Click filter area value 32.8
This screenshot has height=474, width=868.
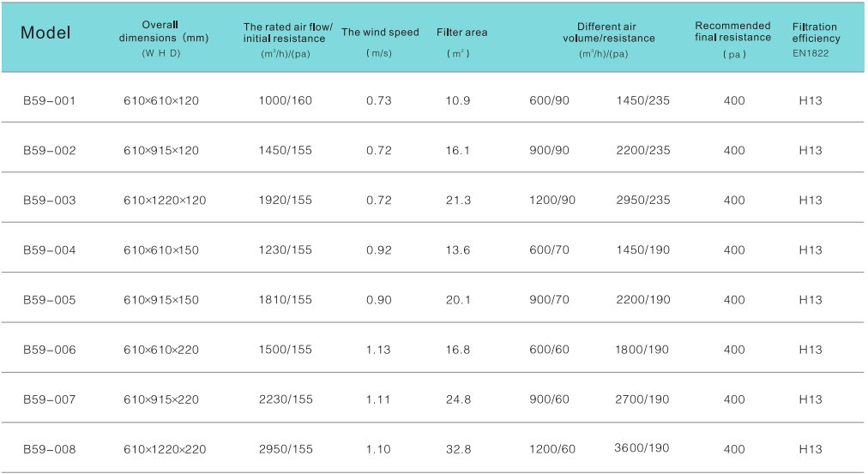(458, 449)
